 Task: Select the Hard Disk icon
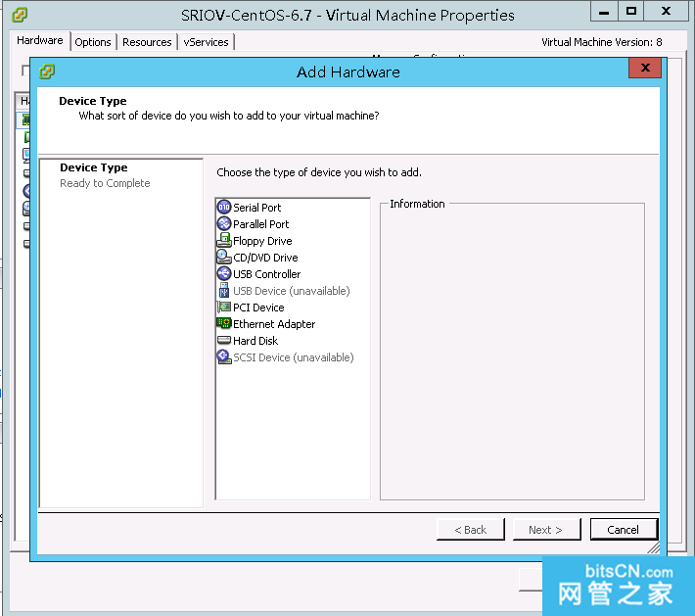click(224, 340)
